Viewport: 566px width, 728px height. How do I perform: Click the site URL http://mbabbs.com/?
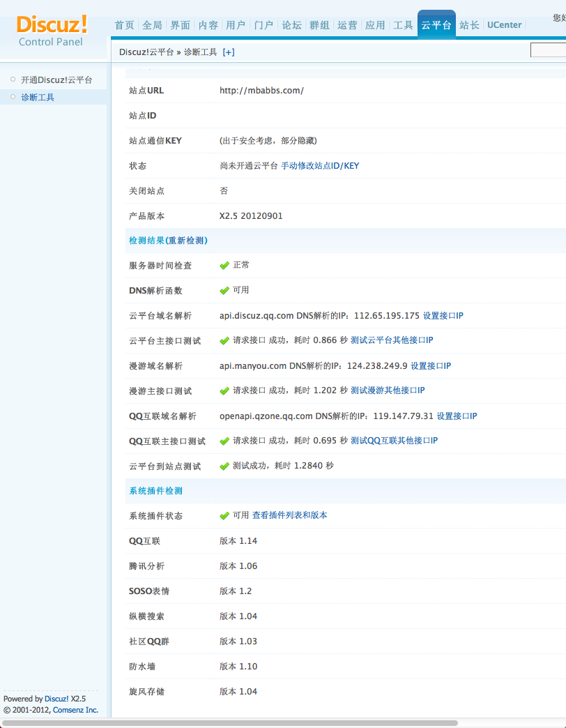pos(261,91)
